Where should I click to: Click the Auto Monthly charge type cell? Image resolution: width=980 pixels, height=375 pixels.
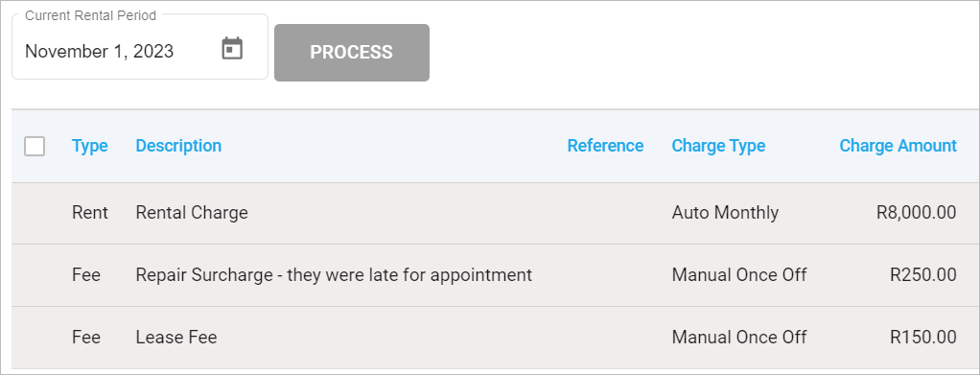pyautogui.click(x=725, y=213)
